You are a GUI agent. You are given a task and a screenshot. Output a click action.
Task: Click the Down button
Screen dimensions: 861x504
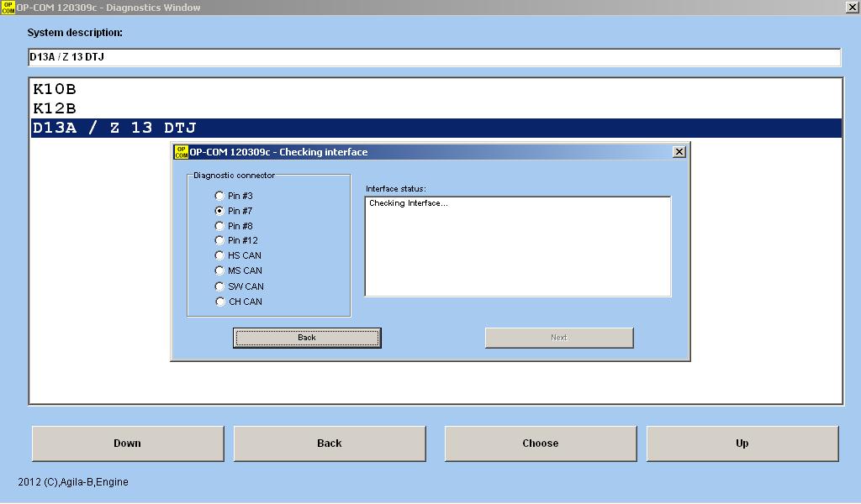click(128, 444)
